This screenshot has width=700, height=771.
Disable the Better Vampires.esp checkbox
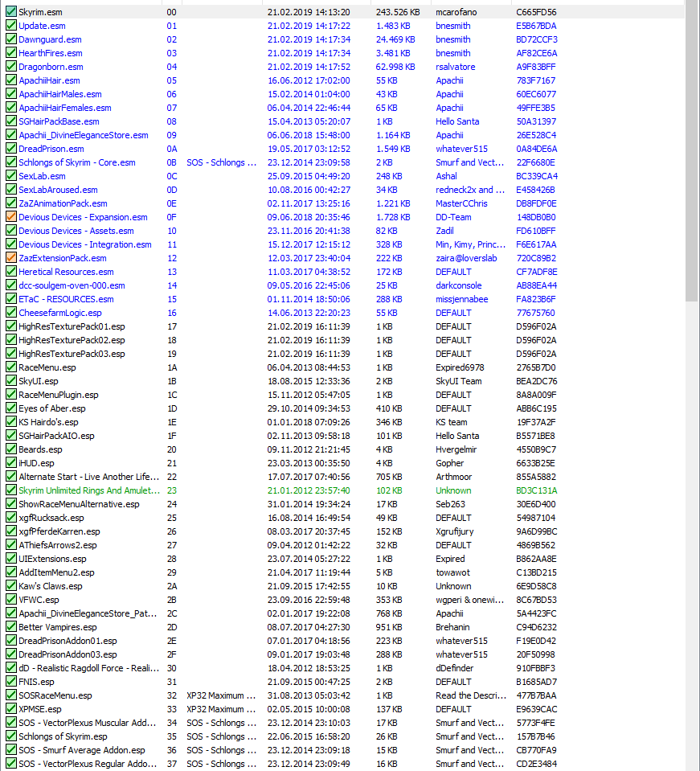point(10,627)
